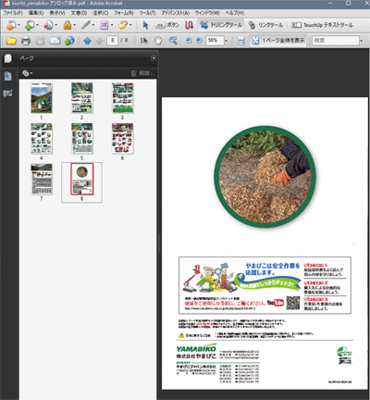
Task: Click the printer icon in toolbar
Action: [x=26, y=41]
